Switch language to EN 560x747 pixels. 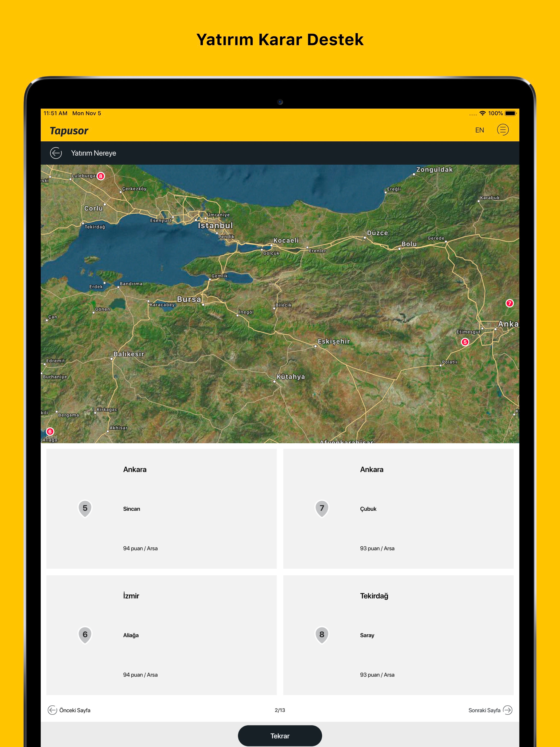point(479,130)
